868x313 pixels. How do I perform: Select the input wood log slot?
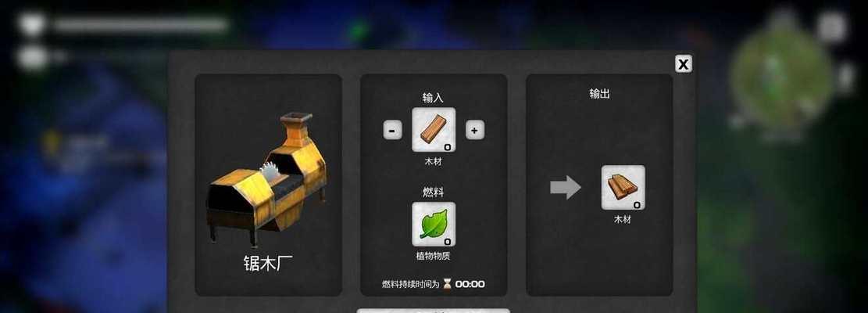(x=434, y=130)
